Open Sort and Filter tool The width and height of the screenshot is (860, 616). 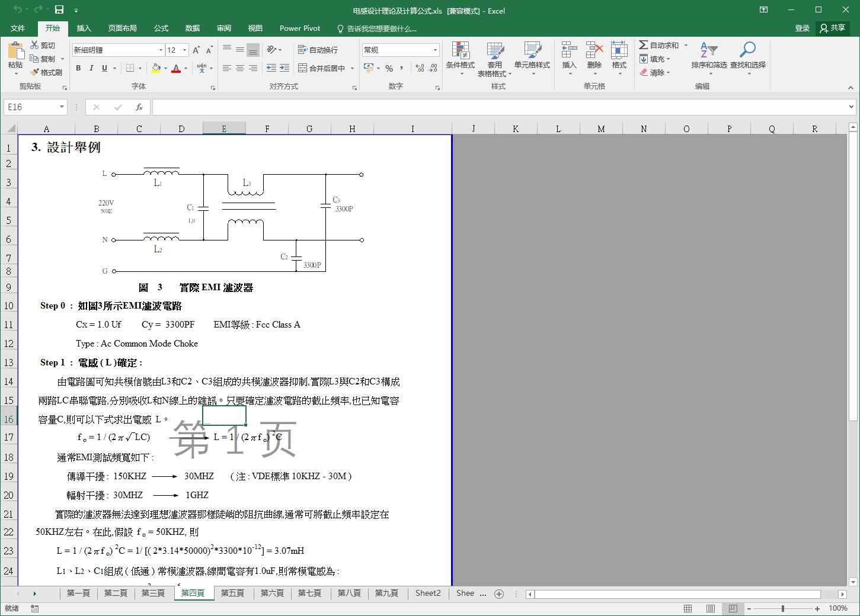(x=708, y=52)
